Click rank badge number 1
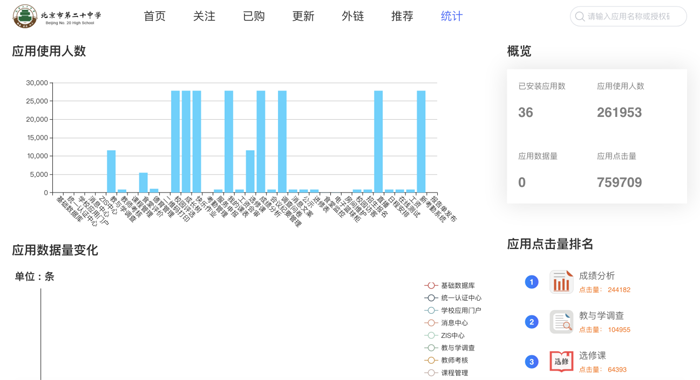Viewport: 700px width, 380px height. pyautogui.click(x=531, y=282)
